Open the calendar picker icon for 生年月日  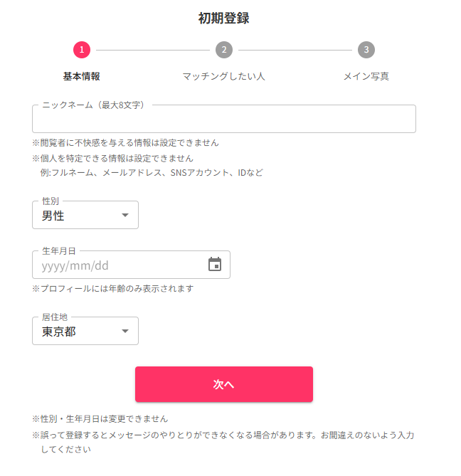click(x=215, y=264)
